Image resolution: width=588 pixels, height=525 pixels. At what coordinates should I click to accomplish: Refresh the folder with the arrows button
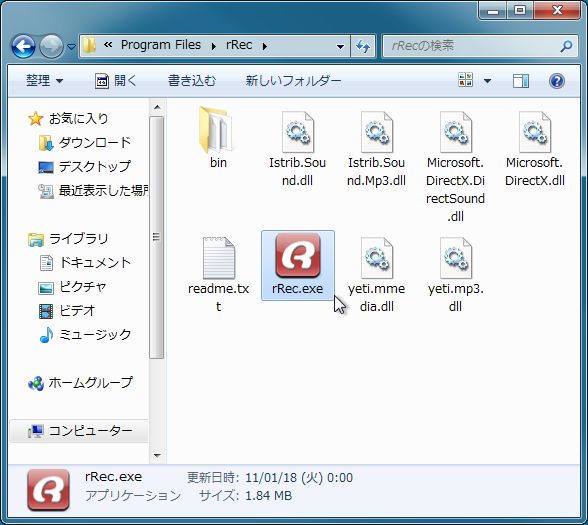click(x=363, y=46)
